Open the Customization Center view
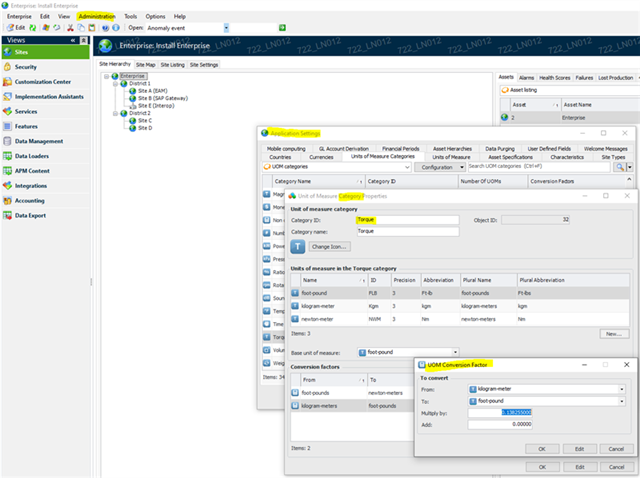The height and width of the screenshot is (478, 640). point(42,81)
